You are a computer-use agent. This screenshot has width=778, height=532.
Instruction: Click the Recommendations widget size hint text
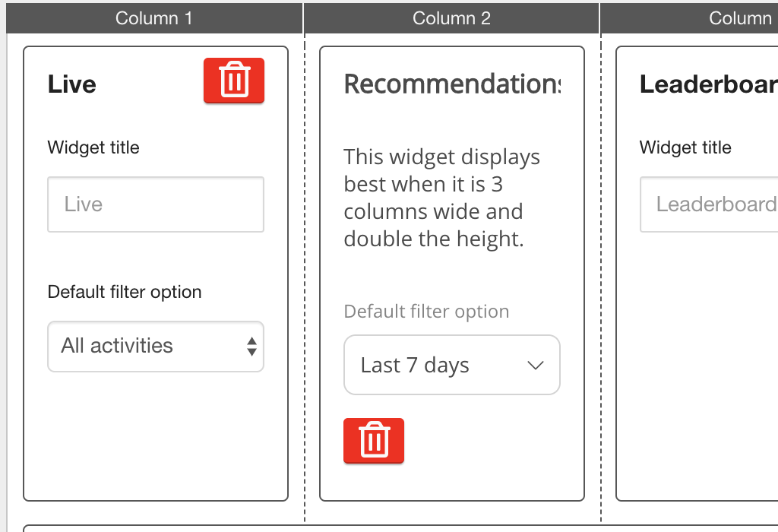[x=441, y=198]
